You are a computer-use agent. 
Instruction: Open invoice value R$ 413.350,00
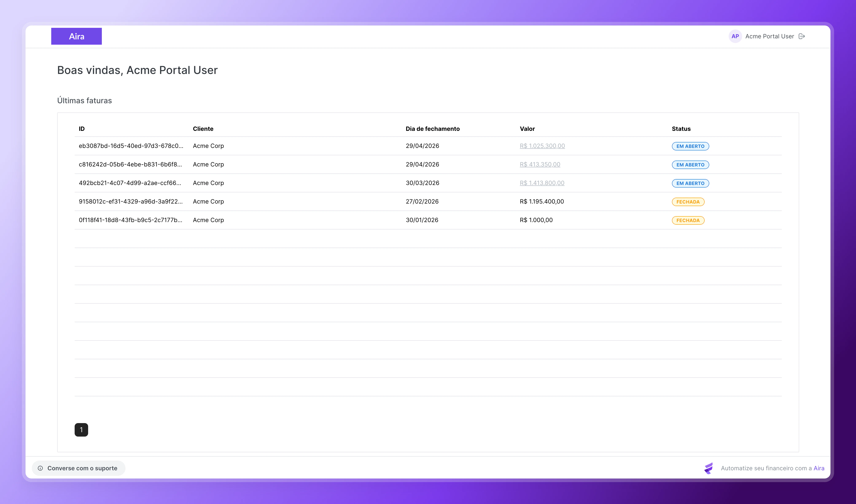coord(540,164)
